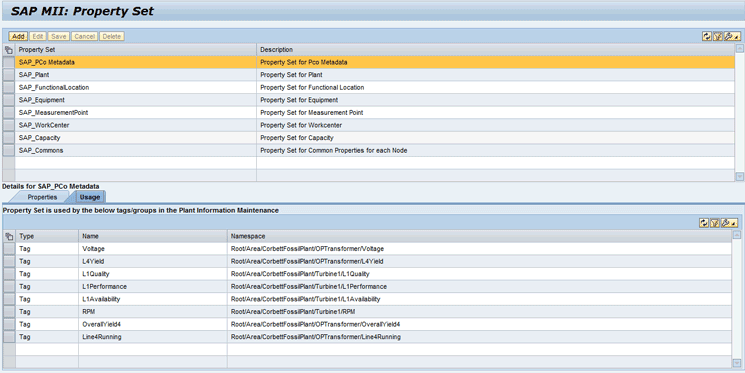
Task: Select row marker for the Voltage tag
Action: pyautogui.click(x=9, y=249)
